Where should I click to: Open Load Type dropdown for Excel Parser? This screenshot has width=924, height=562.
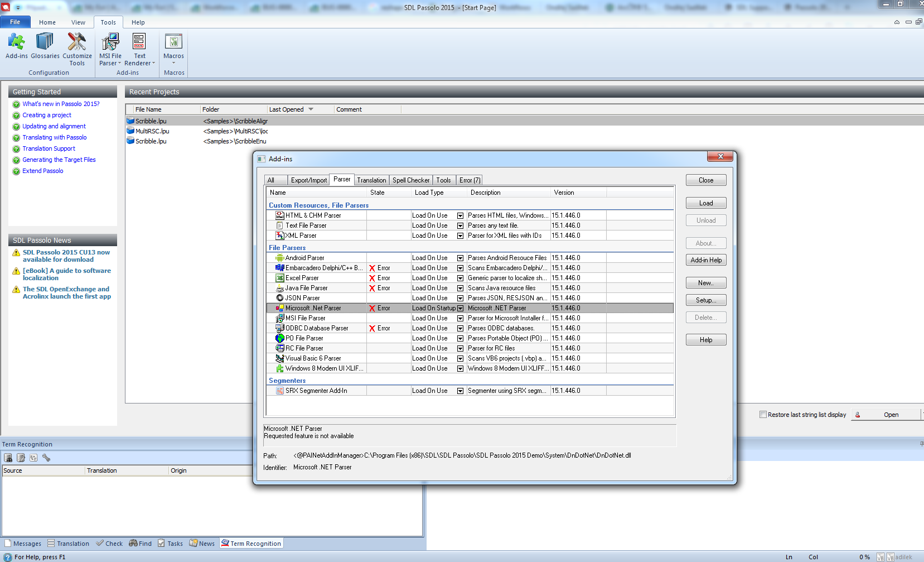click(461, 278)
